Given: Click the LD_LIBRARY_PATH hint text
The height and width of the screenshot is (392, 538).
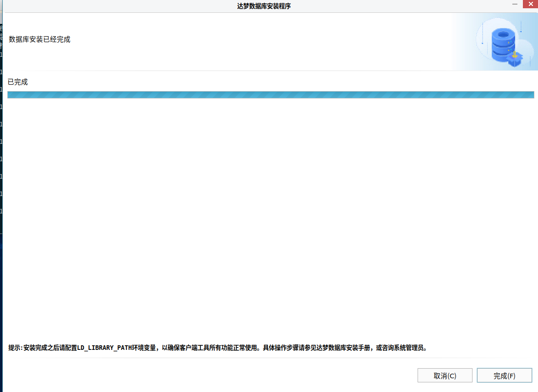Looking at the screenshot, I should pos(218,348).
